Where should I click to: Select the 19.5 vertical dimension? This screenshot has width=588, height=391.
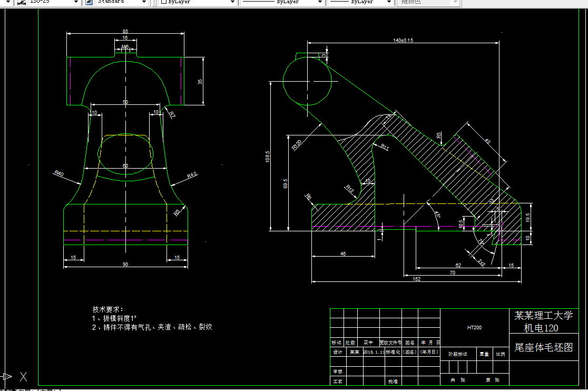click(x=527, y=218)
